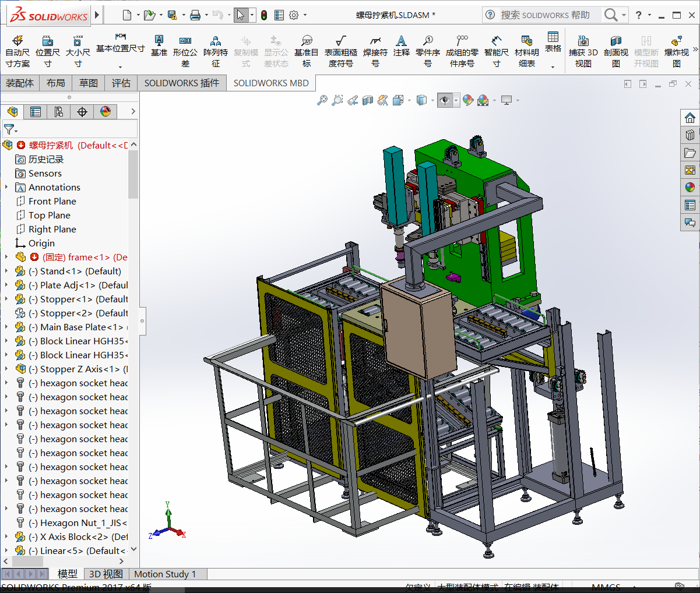Open the ConfigurationManager tab
Image resolution: width=700 pixels, height=593 pixels.
(59, 111)
